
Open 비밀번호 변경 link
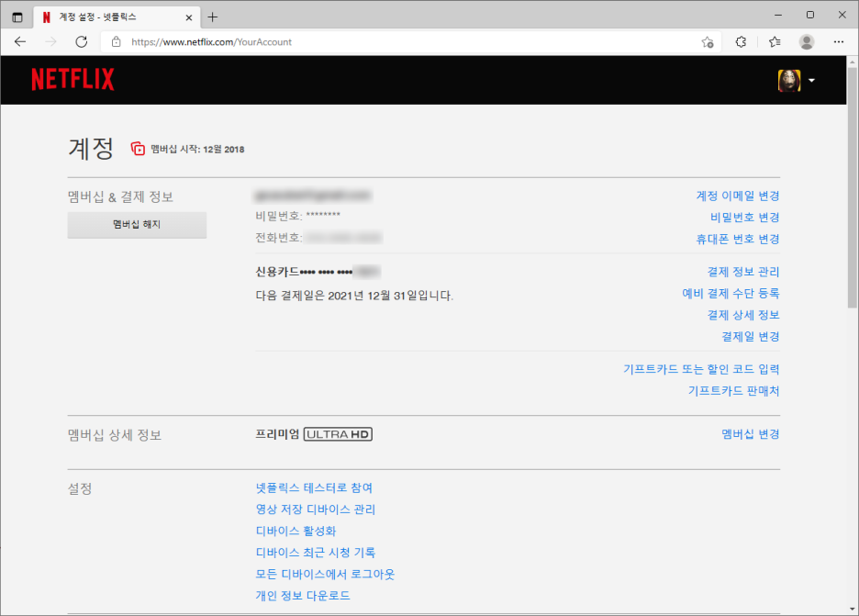744,217
